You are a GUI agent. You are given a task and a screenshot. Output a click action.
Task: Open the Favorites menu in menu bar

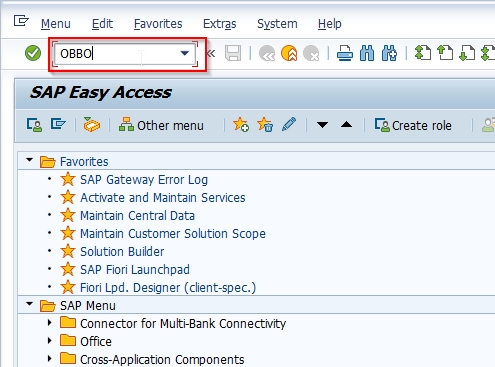[x=158, y=24]
